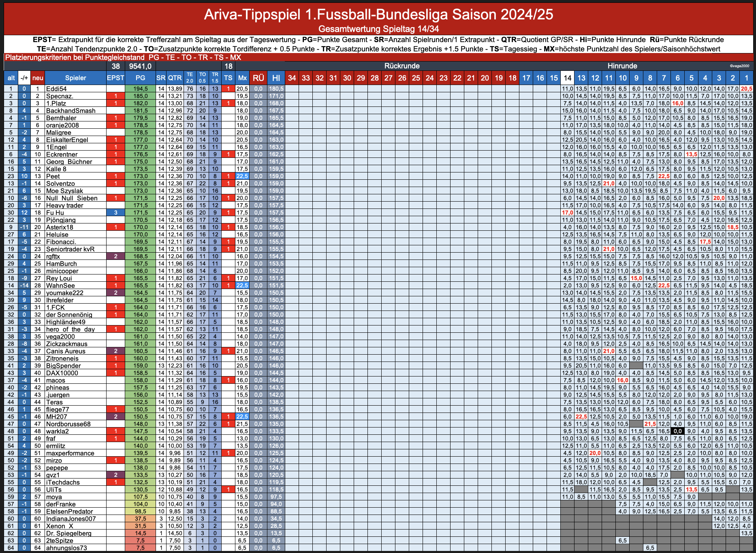This screenshot has width=756, height=553.
Task: Click moya's PG value '107,5'
Action: [140, 497]
